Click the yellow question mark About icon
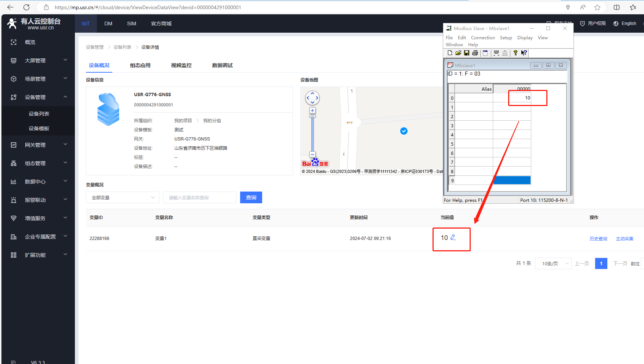Image resolution: width=644 pixels, height=364 pixels. pyautogui.click(x=515, y=53)
